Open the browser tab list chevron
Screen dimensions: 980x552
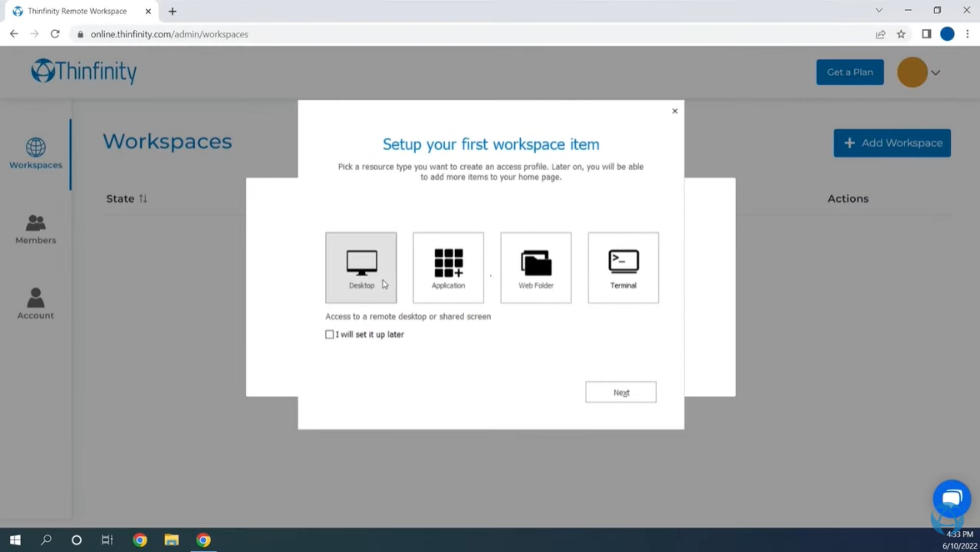(x=878, y=11)
